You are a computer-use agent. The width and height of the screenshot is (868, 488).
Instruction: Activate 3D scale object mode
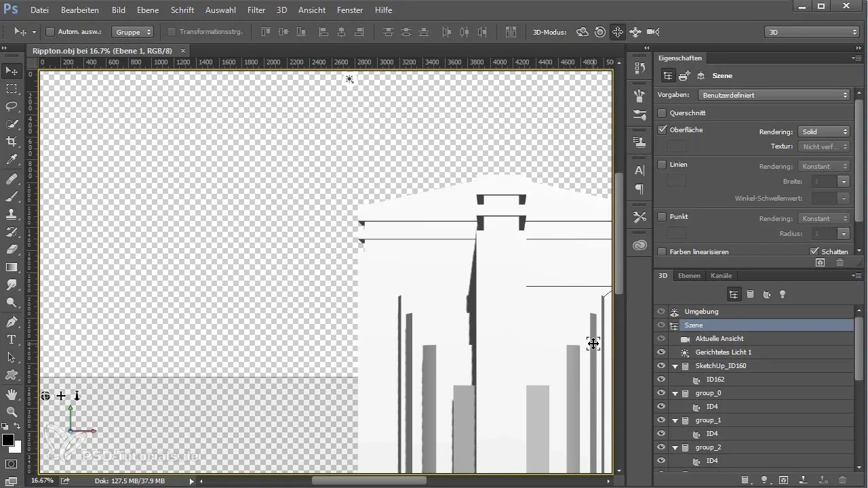(x=653, y=32)
